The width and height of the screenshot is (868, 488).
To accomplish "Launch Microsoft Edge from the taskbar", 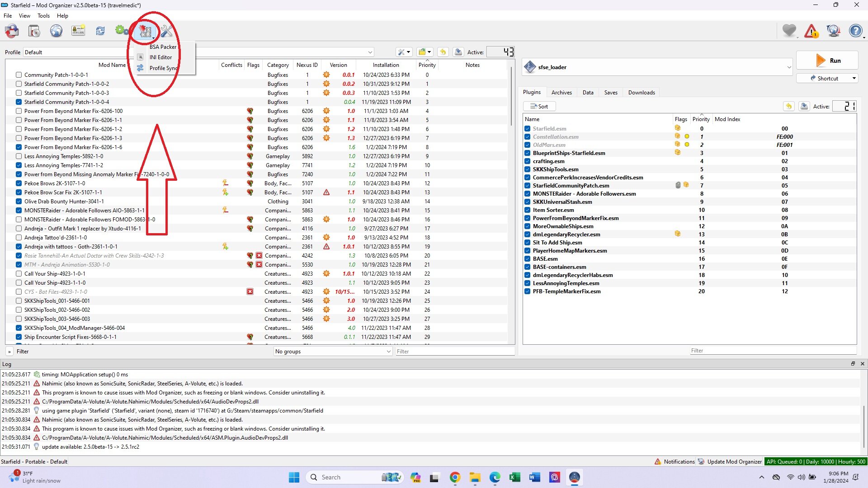I will point(495,477).
